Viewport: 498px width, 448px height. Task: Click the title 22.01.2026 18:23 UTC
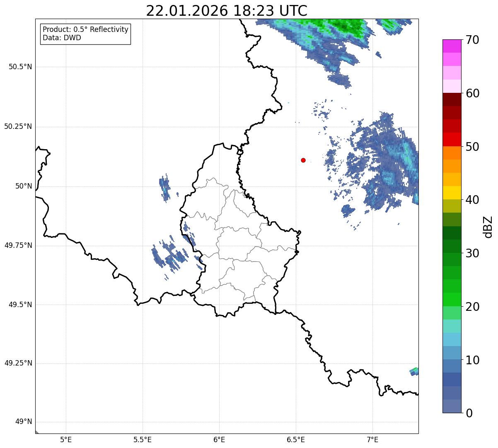pos(227,10)
